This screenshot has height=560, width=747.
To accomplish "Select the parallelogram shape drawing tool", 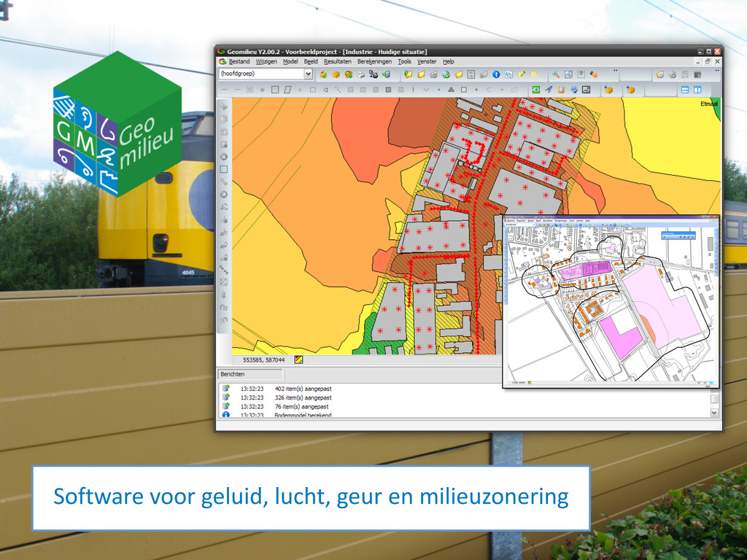I will 287,90.
